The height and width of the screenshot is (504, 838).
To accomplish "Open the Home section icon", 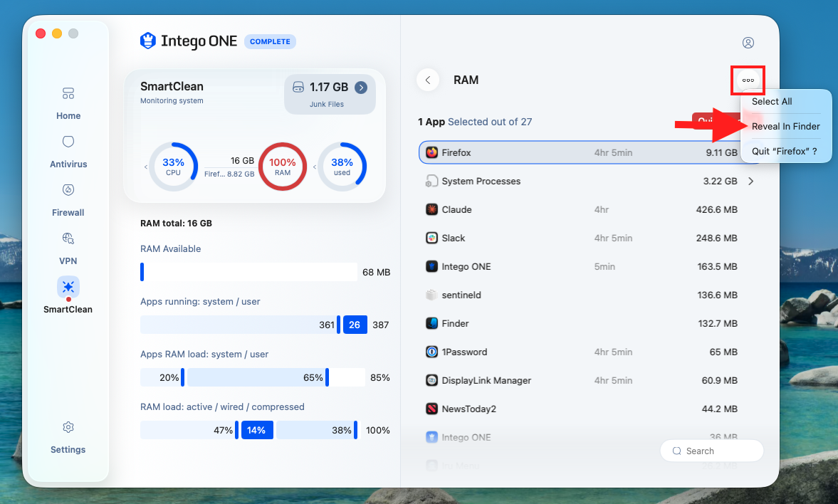I will click(68, 93).
